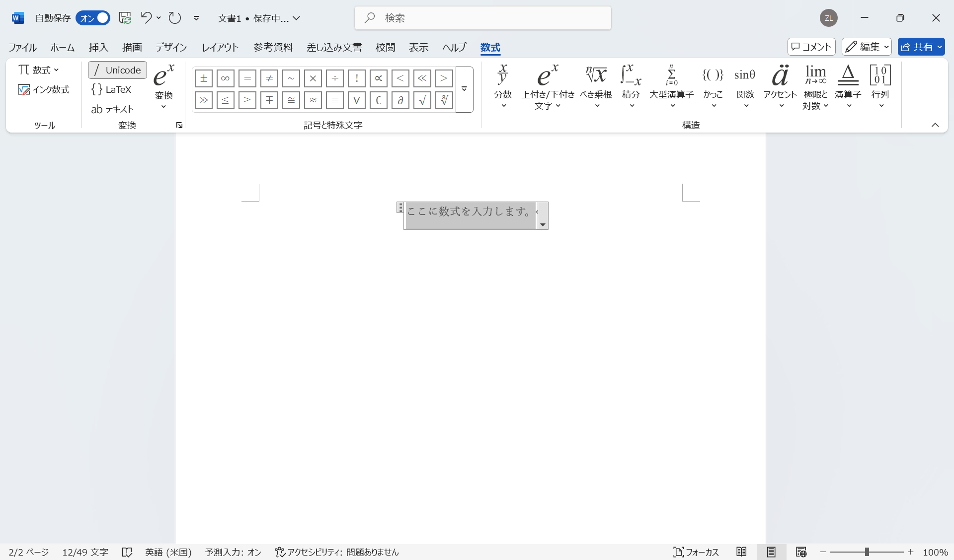Image resolution: width=954 pixels, height=560 pixels.
Task: Open the インク数式 ink equation tool
Action: [44, 89]
